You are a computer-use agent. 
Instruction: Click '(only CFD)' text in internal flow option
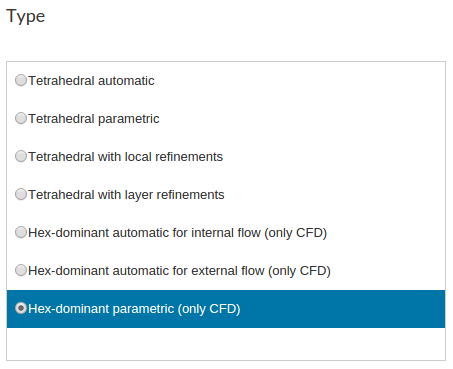pyautogui.click(x=296, y=233)
